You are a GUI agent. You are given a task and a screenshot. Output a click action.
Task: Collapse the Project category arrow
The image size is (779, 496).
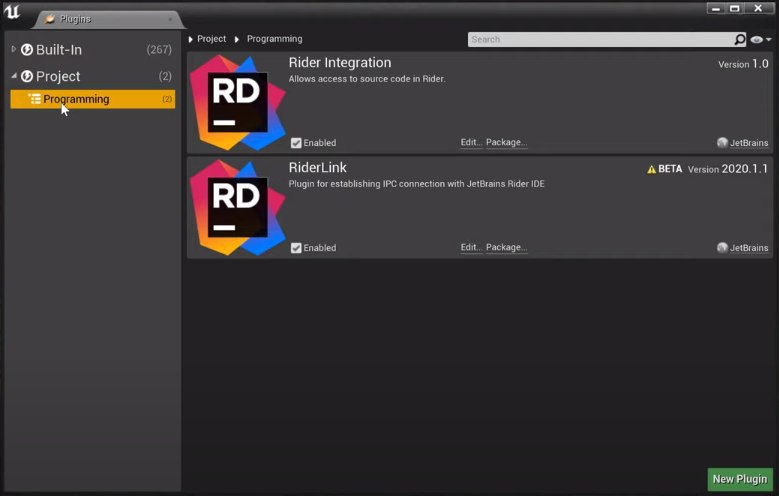14,76
